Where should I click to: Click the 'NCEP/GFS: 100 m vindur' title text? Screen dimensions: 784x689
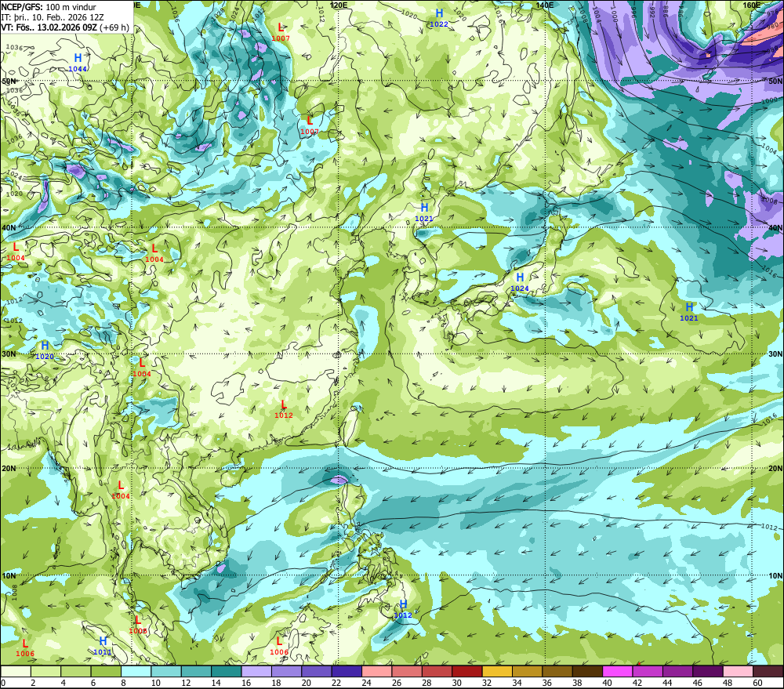click(x=49, y=7)
